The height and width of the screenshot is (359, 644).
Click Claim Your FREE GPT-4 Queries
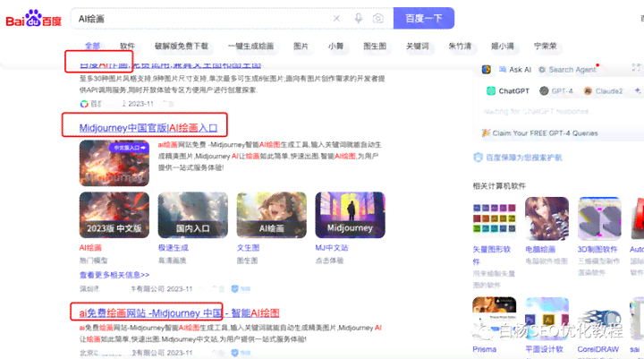click(540, 133)
